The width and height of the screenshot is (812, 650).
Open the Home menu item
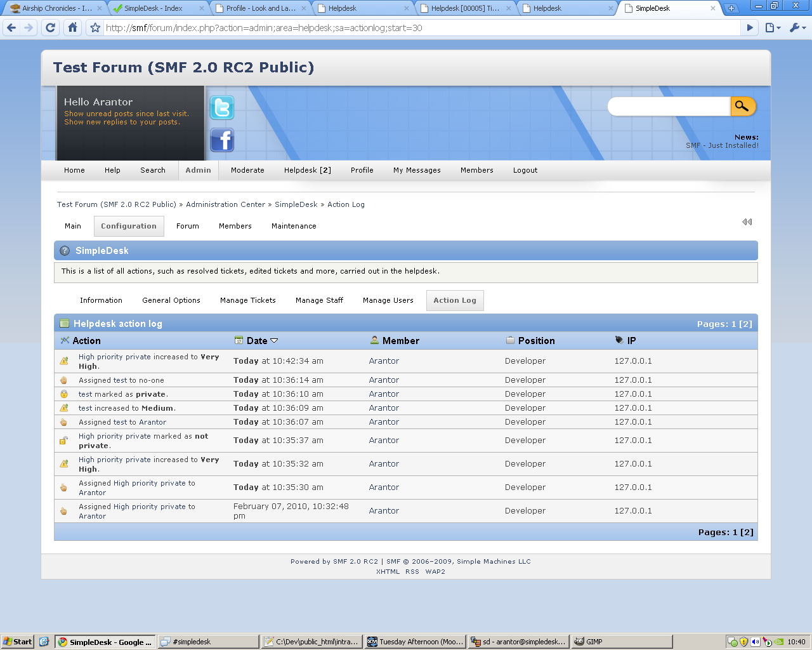click(74, 170)
